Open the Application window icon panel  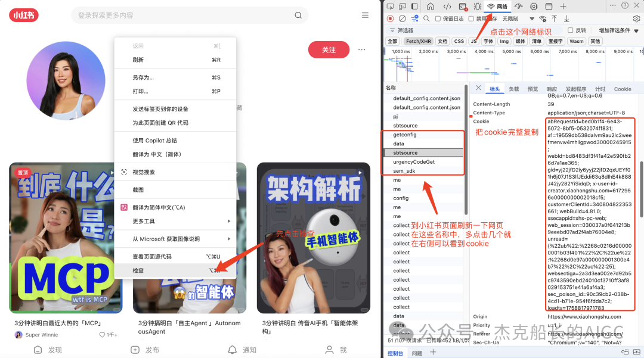point(549,6)
